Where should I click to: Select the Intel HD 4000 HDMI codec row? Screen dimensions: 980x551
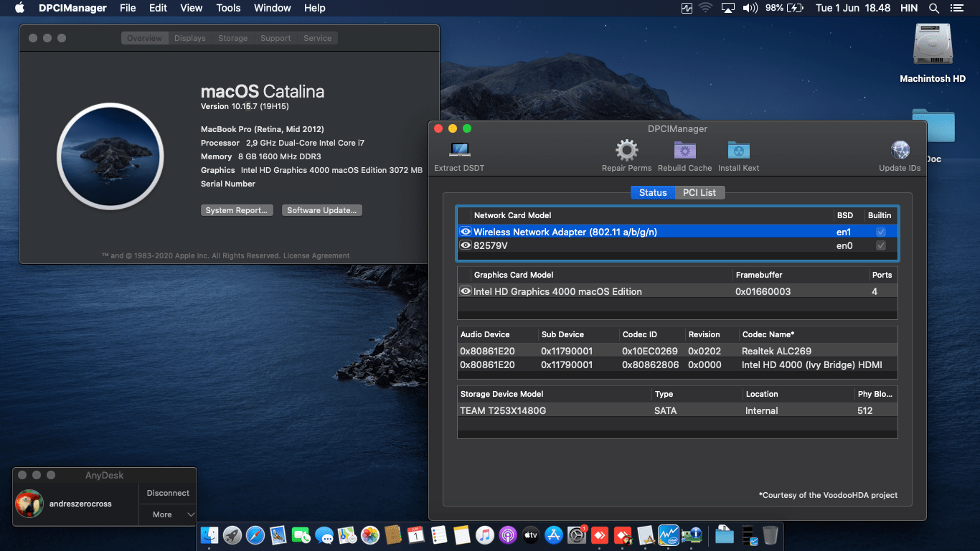[677, 364]
